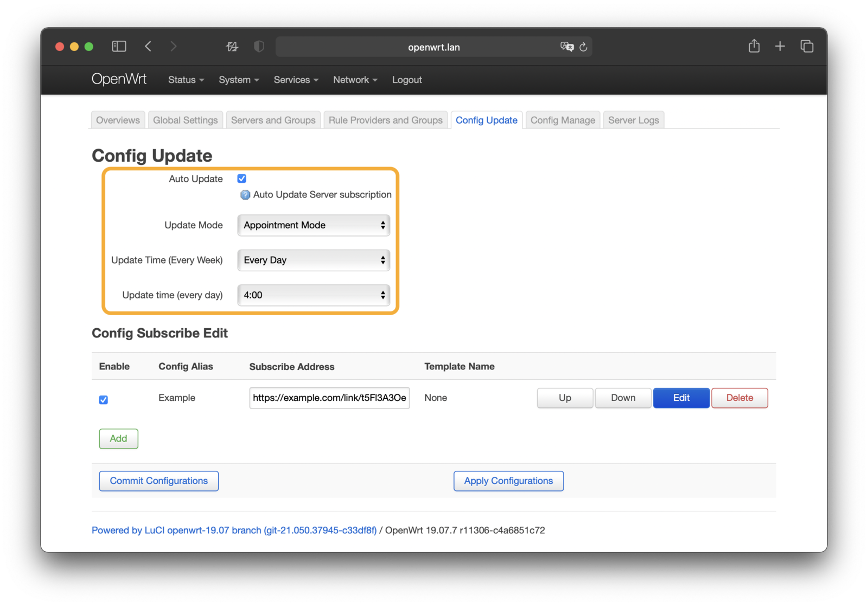The width and height of the screenshot is (868, 606).
Task: Click the privacy shield icon
Action: (259, 47)
